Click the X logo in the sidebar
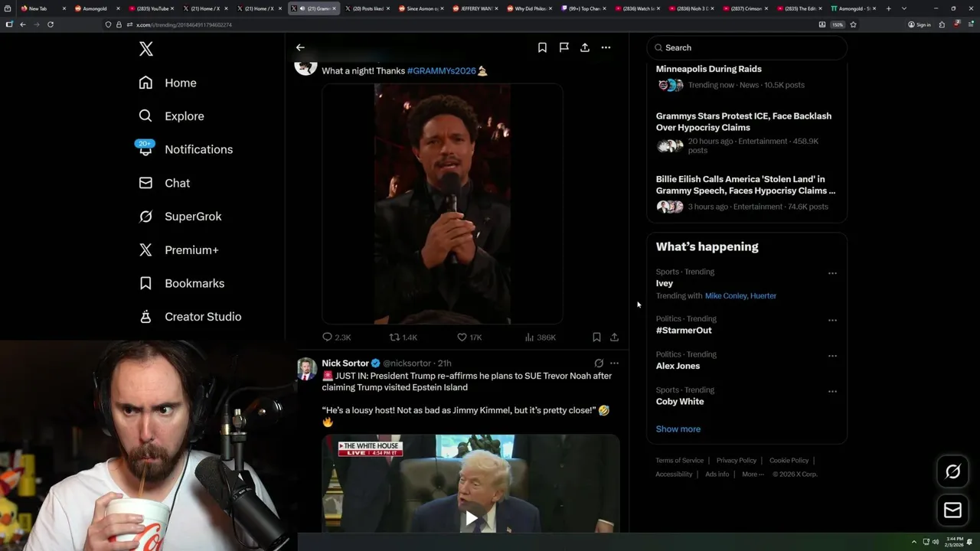Image resolution: width=980 pixels, height=551 pixels. click(146, 49)
